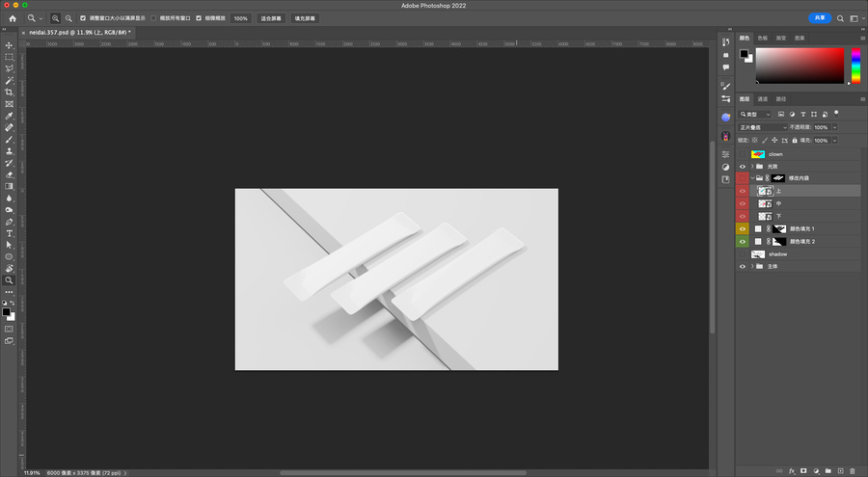
Task: Open the Search icon at top right
Action: tap(840, 18)
